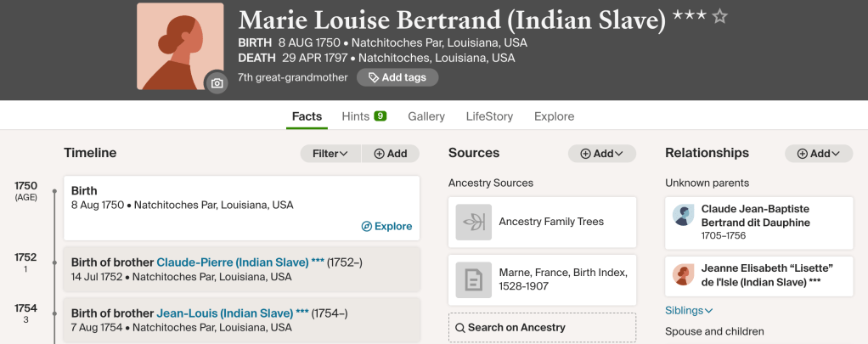Toggle the favorite star next to name
The image size is (868, 344).
click(719, 16)
